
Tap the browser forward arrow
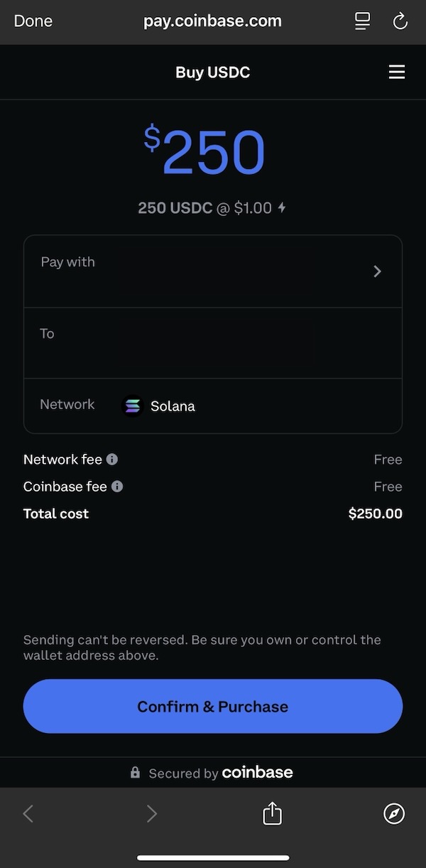(x=151, y=813)
